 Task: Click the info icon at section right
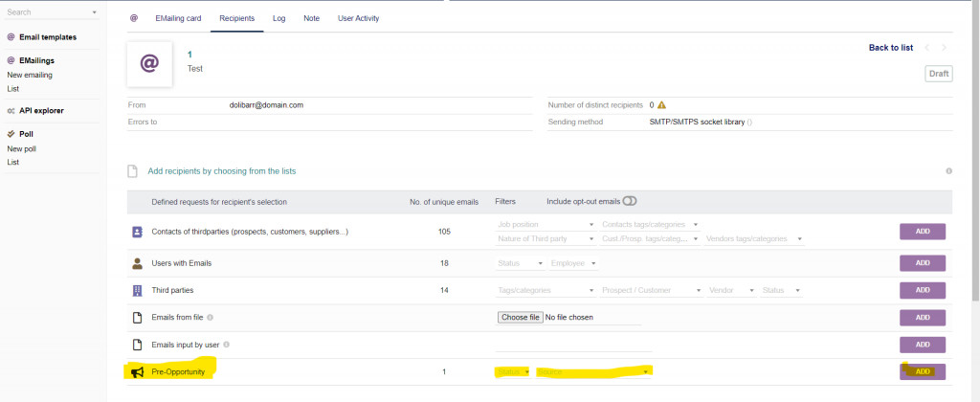click(x=948, y=170)
